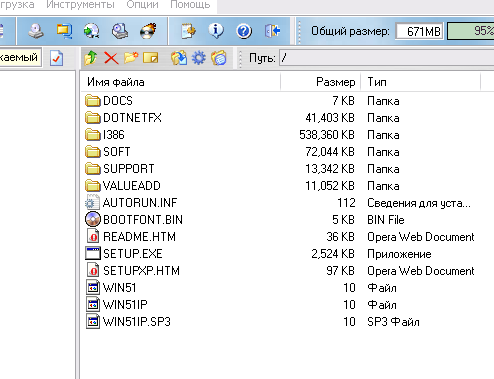Open the partially visible …грузка menu
Screen dimensions: 494x379
click(17, 5)
